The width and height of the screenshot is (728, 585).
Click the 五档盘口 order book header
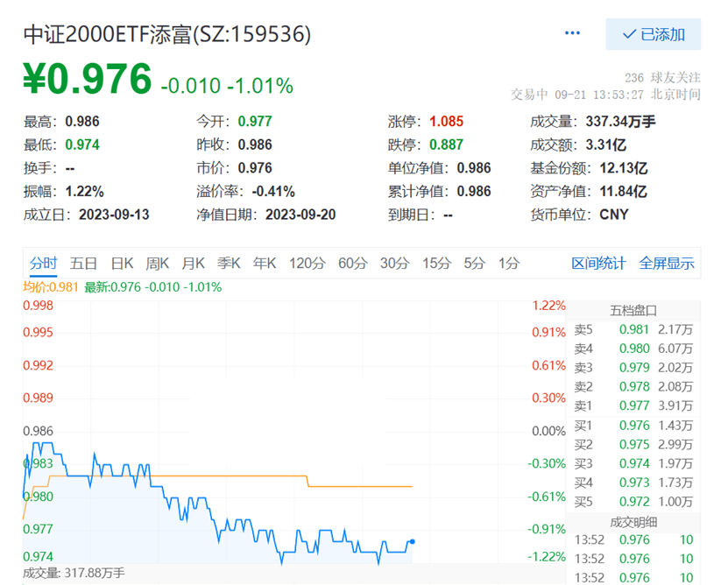(633, 310)
